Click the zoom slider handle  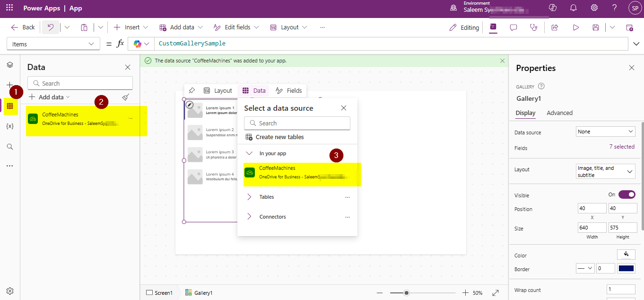[x=406, y=293]
